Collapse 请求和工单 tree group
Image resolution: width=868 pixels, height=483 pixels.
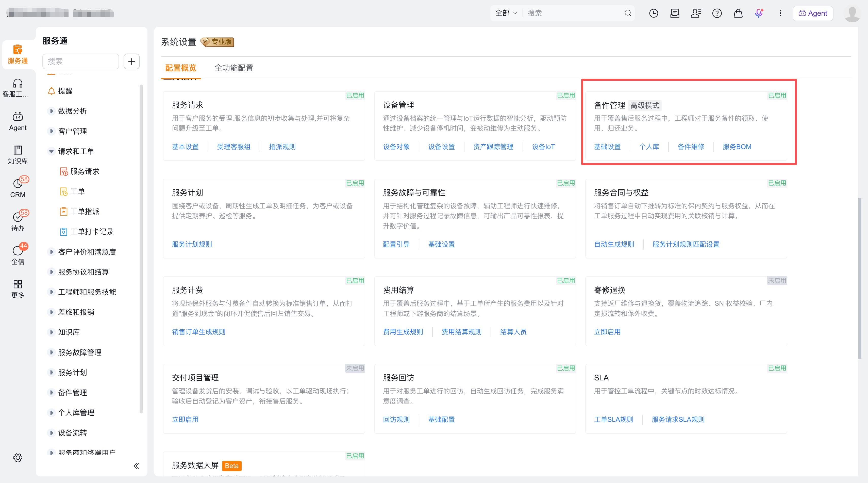point(51,151)
